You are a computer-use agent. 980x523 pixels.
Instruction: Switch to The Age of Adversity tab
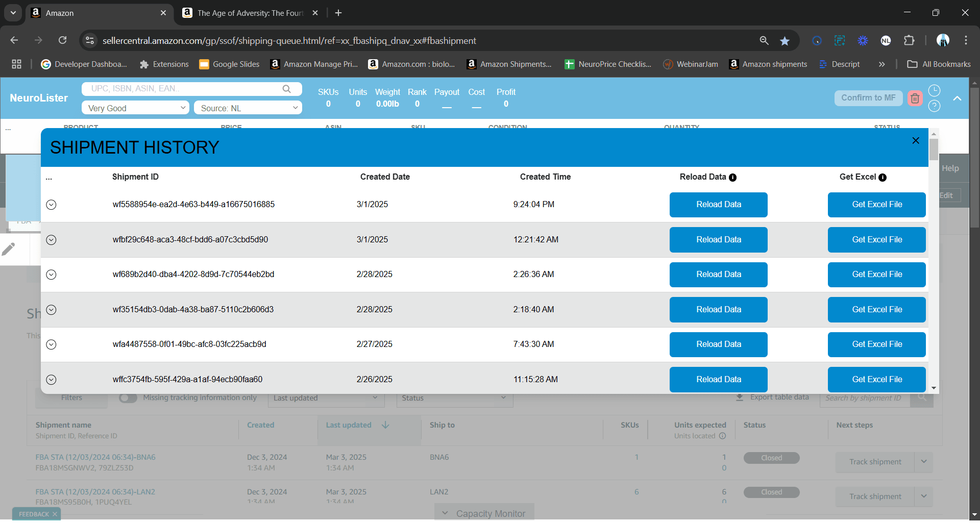[250, 13]
